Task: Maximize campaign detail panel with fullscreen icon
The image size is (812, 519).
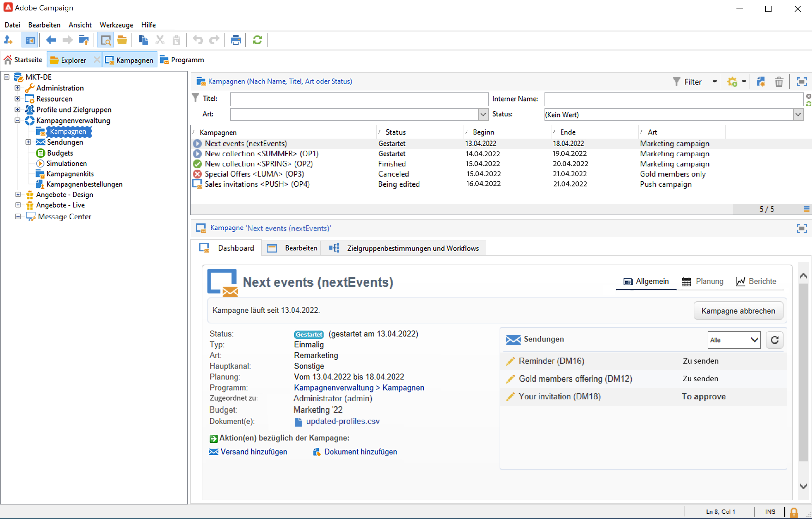Action: tap(801, 228)
